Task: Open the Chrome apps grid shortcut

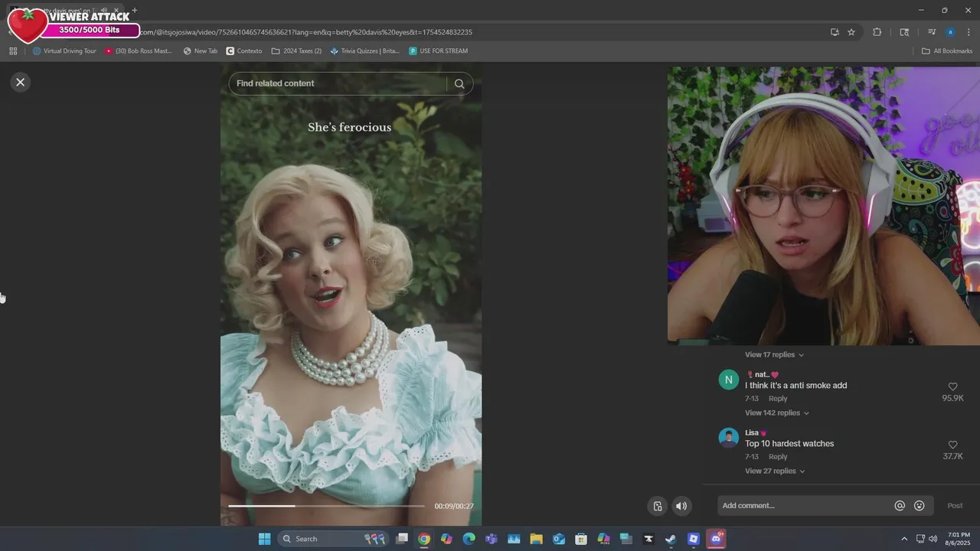Action: tap(13, 51)
